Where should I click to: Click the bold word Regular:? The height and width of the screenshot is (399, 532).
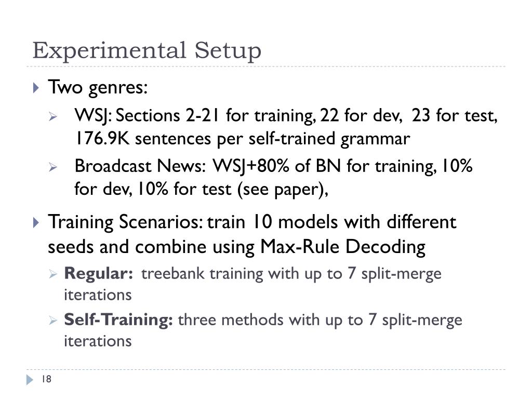(x=98, y=273)
